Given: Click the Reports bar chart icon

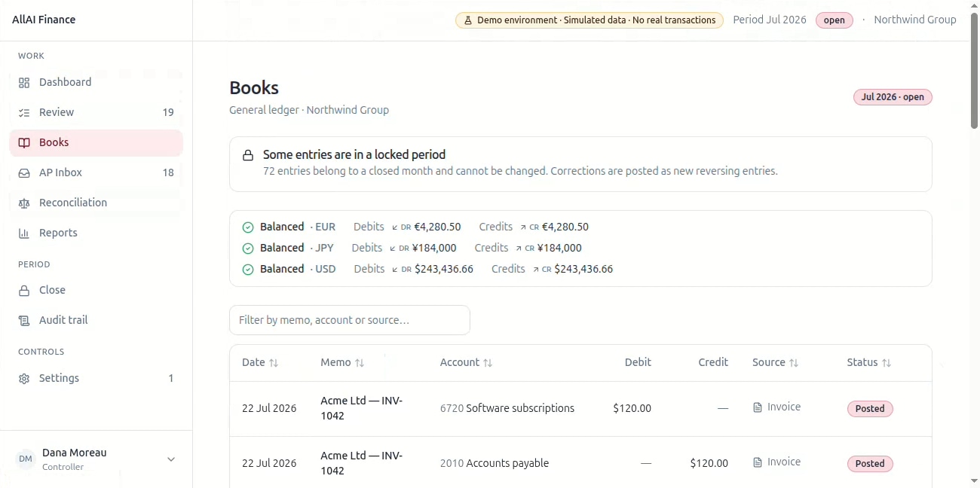Looking at the screenshot, I should point(24,233).
